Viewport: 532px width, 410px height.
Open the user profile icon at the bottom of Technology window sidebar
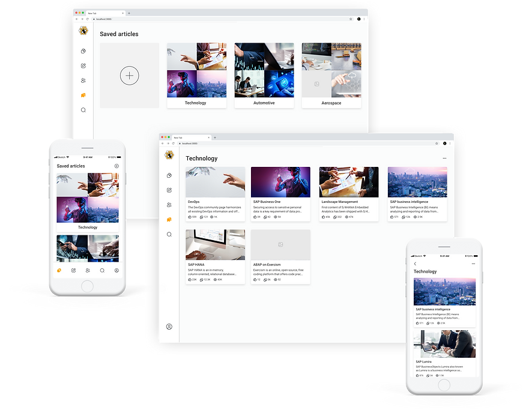(x=169, y=327)
